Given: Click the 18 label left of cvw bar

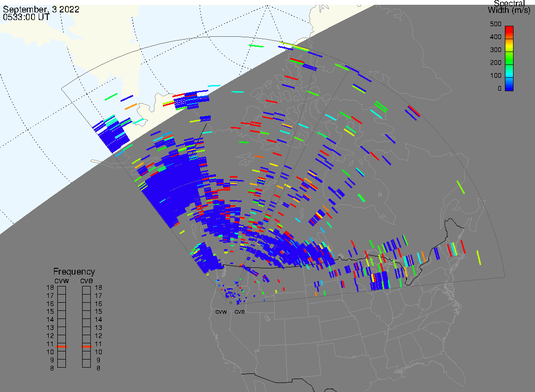Looking at the screenshot, I should pyautogui.click(x=50, y=287).
